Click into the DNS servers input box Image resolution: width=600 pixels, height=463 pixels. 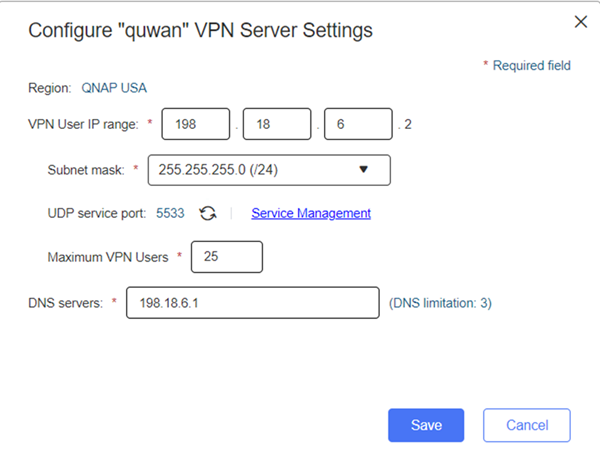253,303
